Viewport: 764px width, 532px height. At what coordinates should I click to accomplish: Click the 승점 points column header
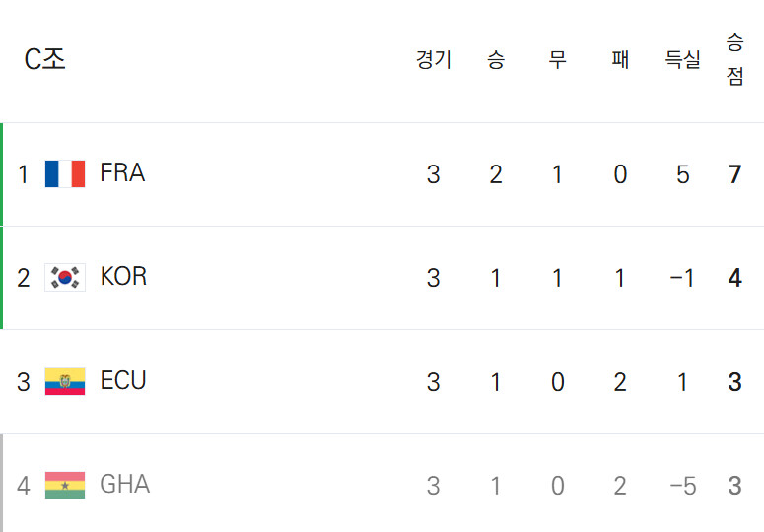pyautogui.click(x=734, y=59)
